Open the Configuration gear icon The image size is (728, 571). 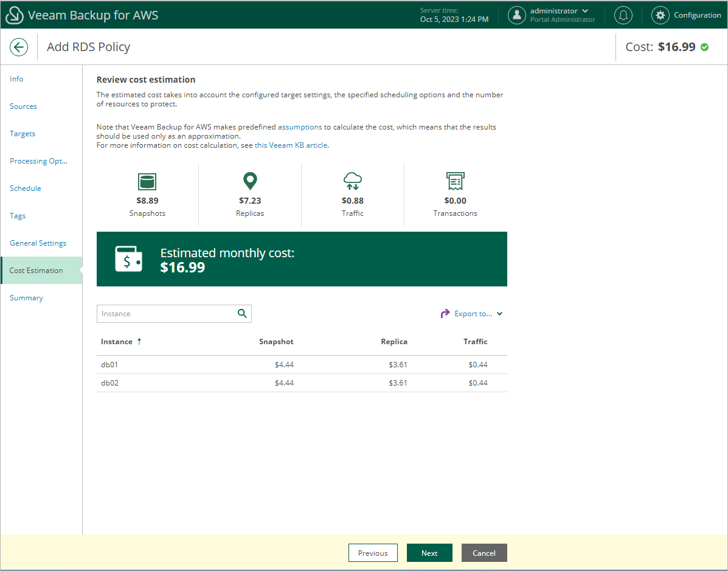[660, 15]
